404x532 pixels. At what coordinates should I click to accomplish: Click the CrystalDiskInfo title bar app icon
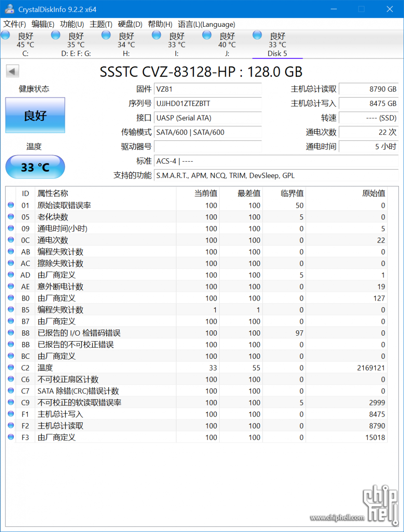click(9, 9)
